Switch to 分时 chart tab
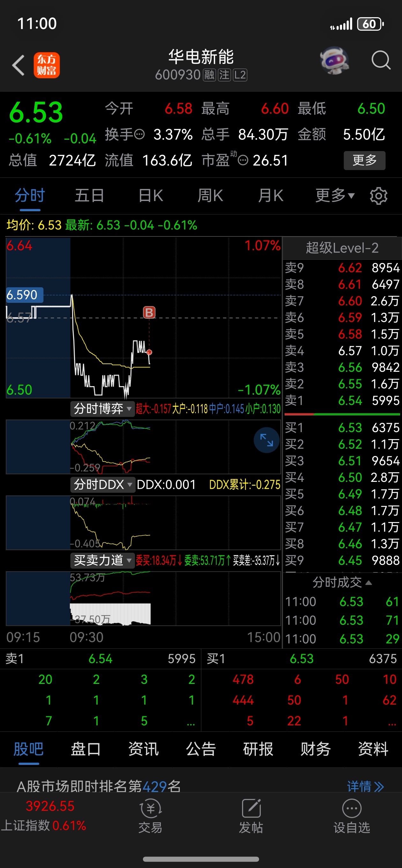This screenshot has height=868, width=402. coord(30,195)
